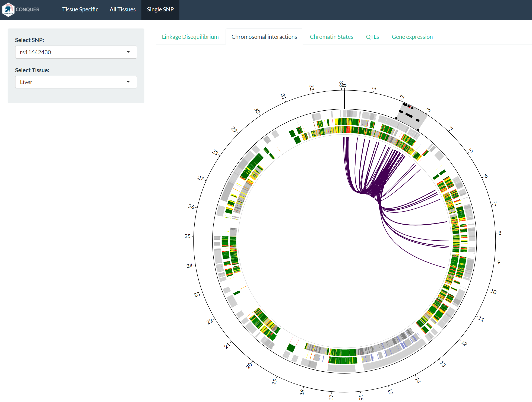The width and height of the screenshot is (532, 402).
Task: Open the Tissue Specific page
Action: pyautogui.click(x=80, y=9)
